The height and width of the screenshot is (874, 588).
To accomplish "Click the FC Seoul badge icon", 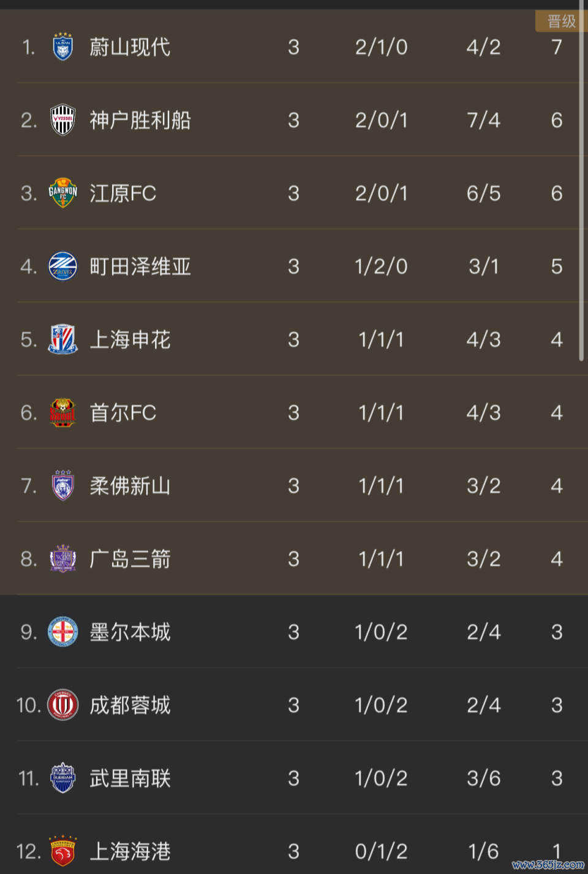I will tap(63, 413).
